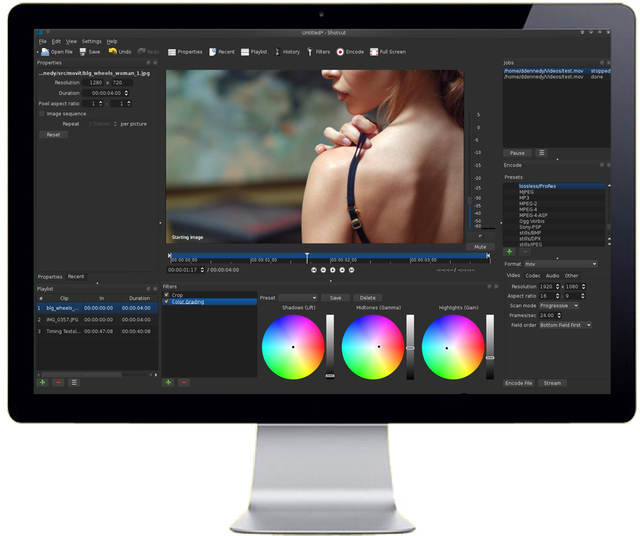Click the Mute button
640x536 pixels.
click(x=480, y=247)
